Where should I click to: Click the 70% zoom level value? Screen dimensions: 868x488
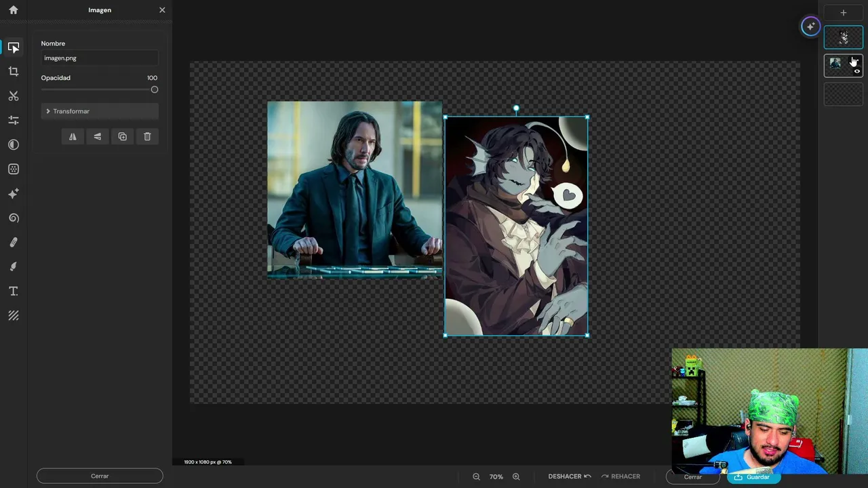pos(496,476)
